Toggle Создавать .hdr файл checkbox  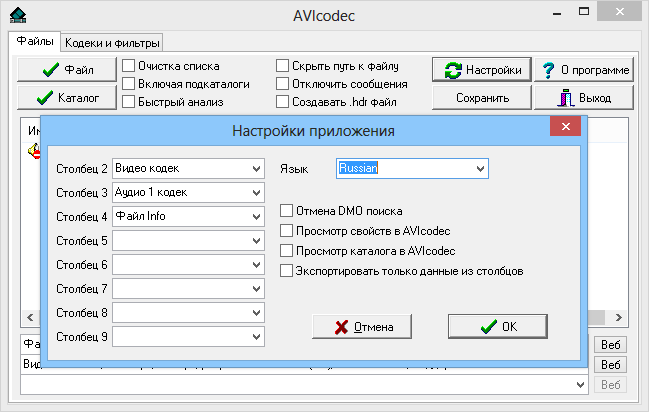282,101
